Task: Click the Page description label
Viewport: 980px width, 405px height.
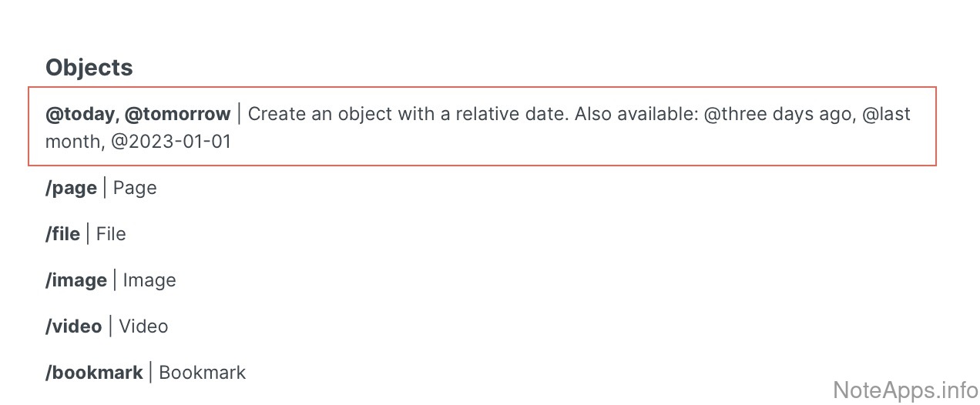Action: 135,188
